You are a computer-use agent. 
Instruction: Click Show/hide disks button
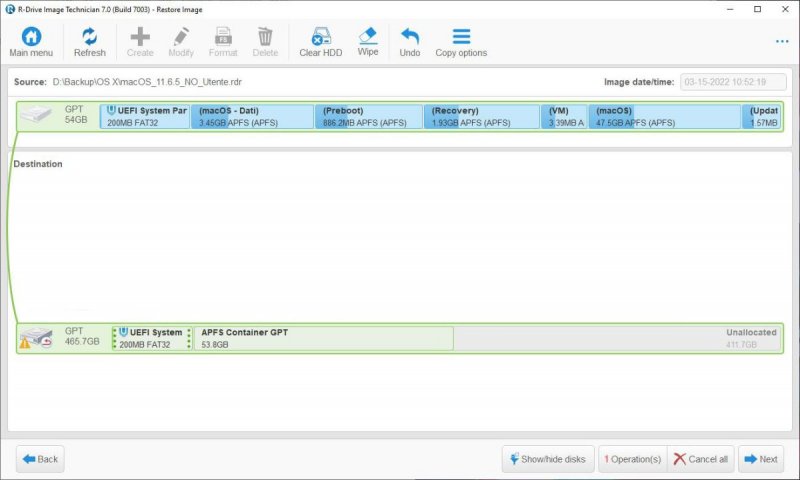pyautogui.click(x=548, y=459)
